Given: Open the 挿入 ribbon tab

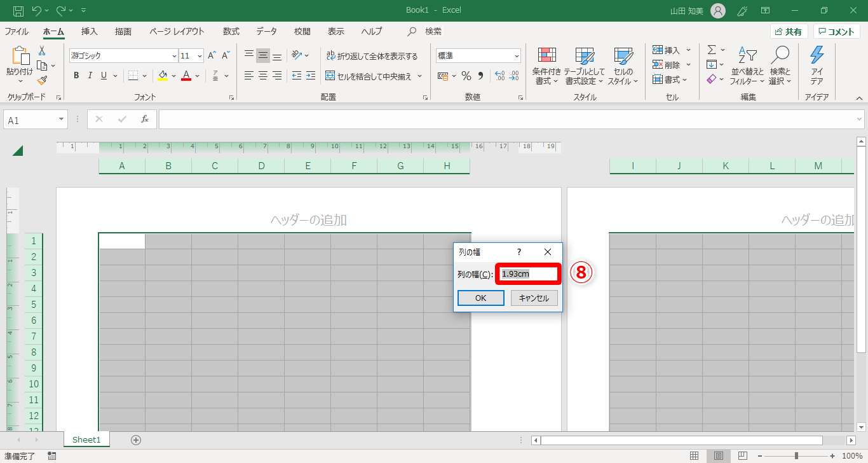Looking at the screenshot, I should (x=90, y=31).
